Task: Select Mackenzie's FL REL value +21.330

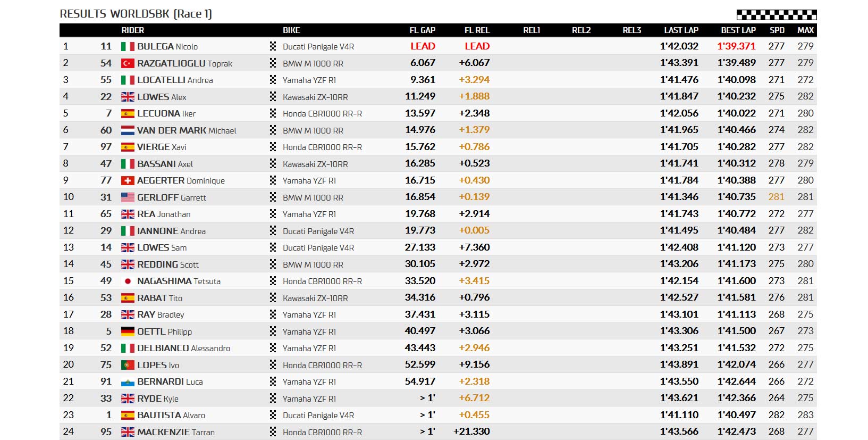Action: pos(472,431)
